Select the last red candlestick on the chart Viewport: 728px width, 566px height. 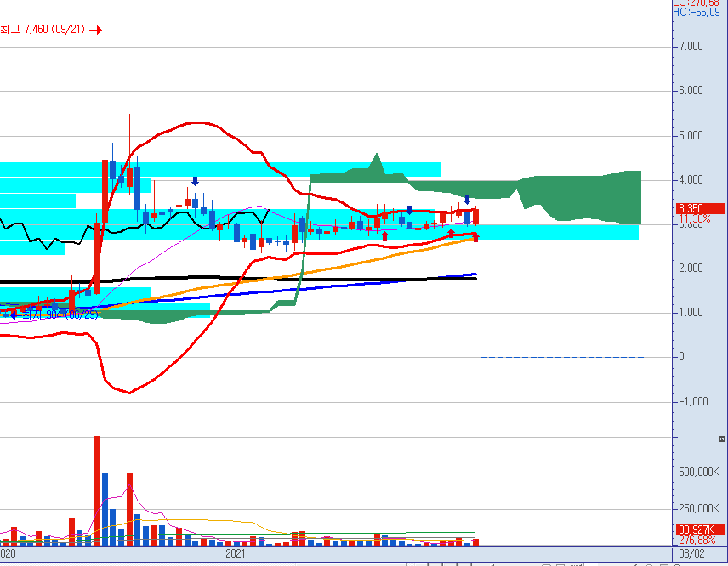475,217
